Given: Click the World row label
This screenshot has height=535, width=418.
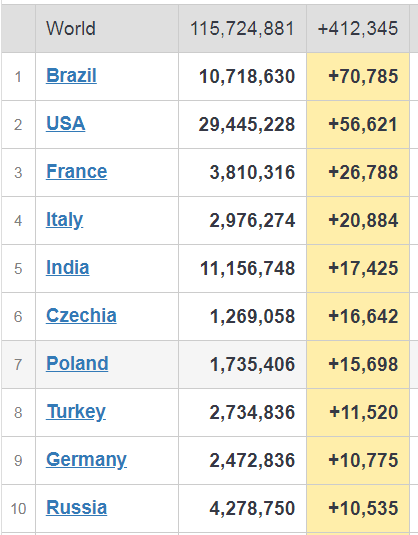Looking at the screenshot, I should point(71,28).
